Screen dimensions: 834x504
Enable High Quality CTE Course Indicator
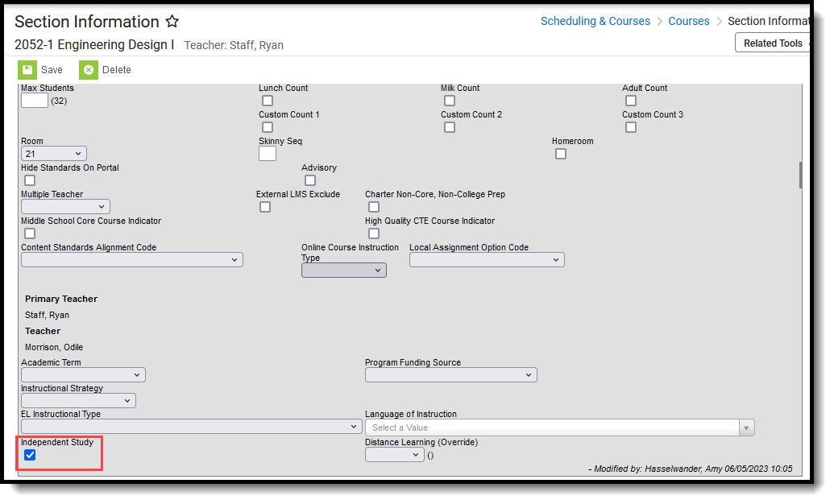[x=374, y=233]
